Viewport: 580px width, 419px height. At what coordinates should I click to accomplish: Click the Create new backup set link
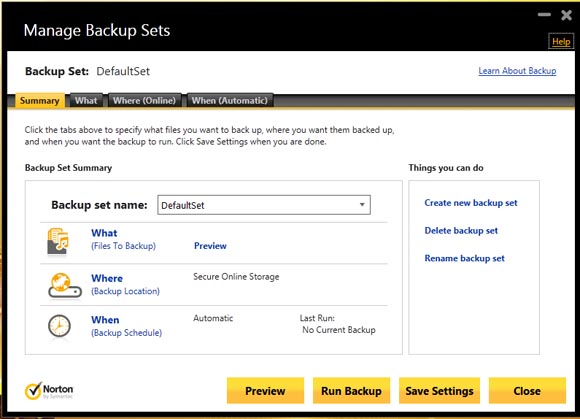tap(471, 203)
